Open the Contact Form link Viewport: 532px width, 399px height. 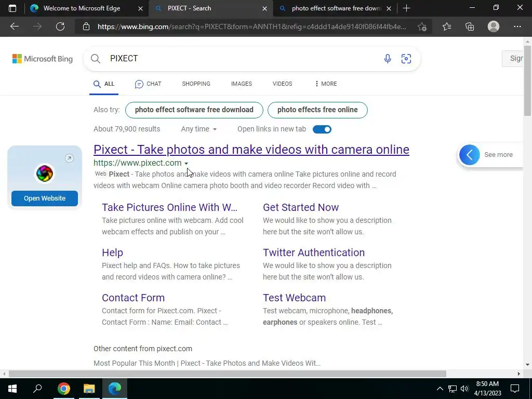[134, 298]
